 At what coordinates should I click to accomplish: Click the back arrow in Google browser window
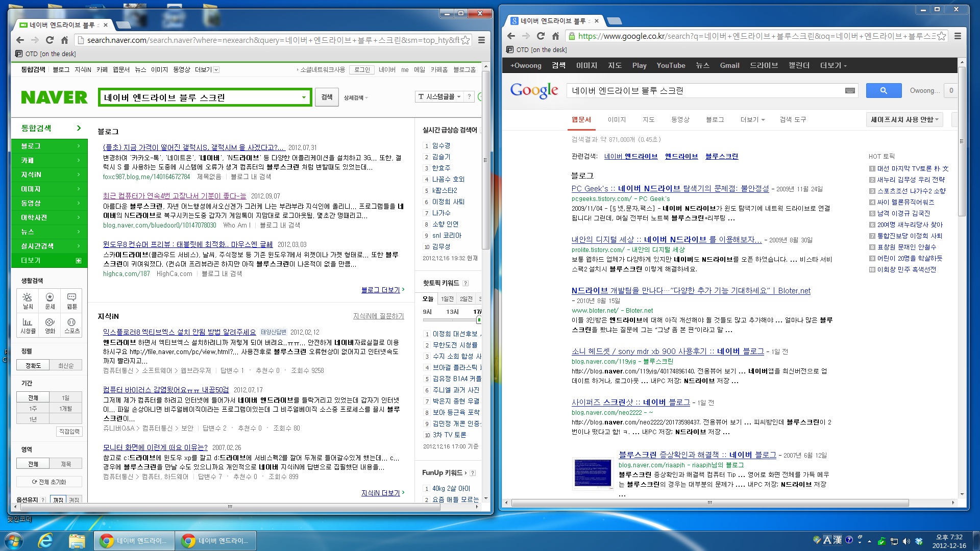click(511, 36)
